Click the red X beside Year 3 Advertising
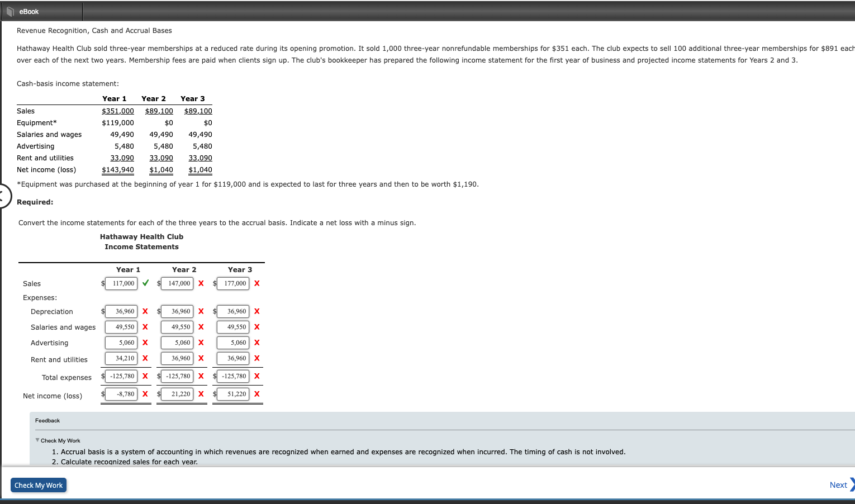 click(257, 343)
